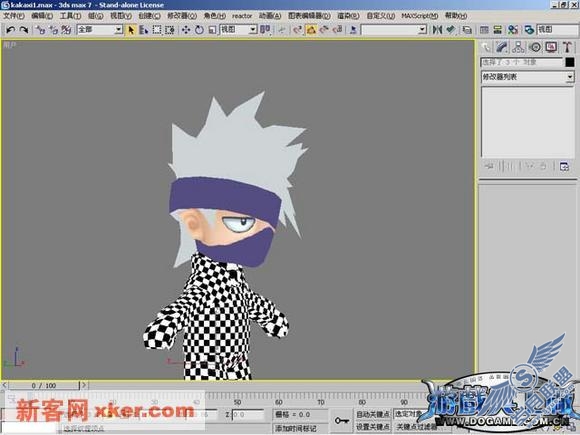Select the Scale tool
The height and width of the screenshot is (435, 580).
pyautogui.click(x=212, y=30)
